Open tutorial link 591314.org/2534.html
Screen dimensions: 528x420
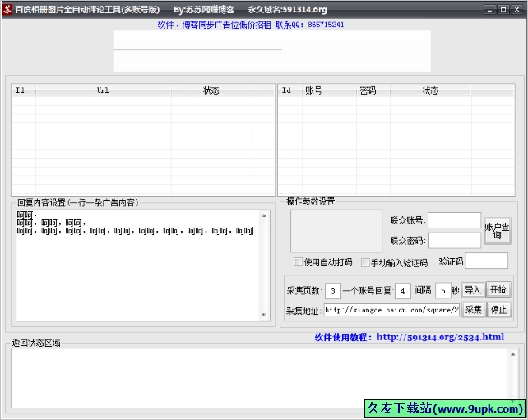coord(440,337)
